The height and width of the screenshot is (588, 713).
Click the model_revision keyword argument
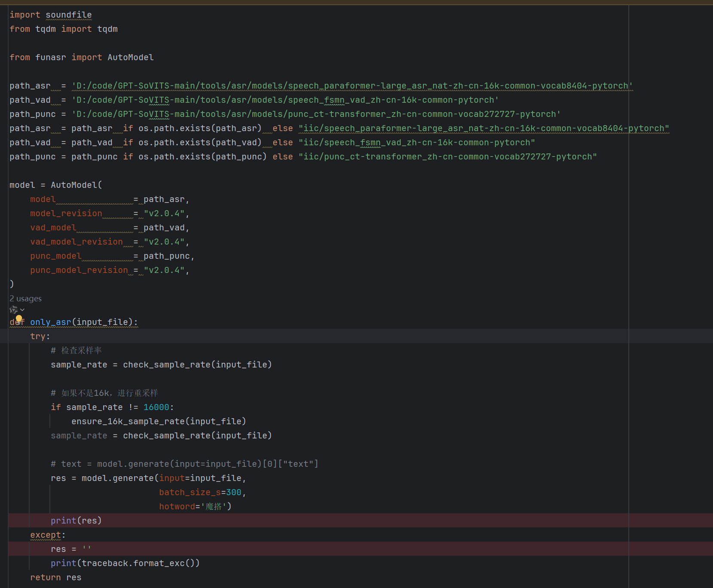click(66, 213)
